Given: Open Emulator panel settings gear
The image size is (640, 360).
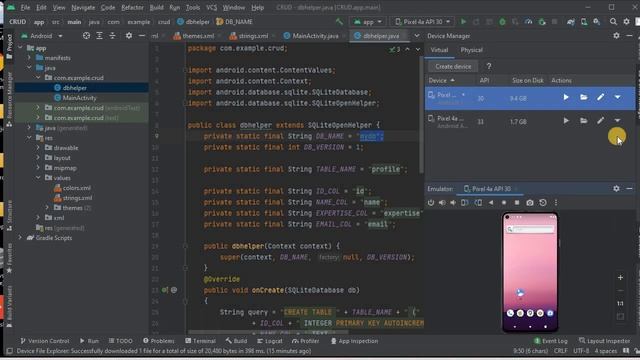Looking at the screenshot, I should pyautogui.click(x=616, y=189).
